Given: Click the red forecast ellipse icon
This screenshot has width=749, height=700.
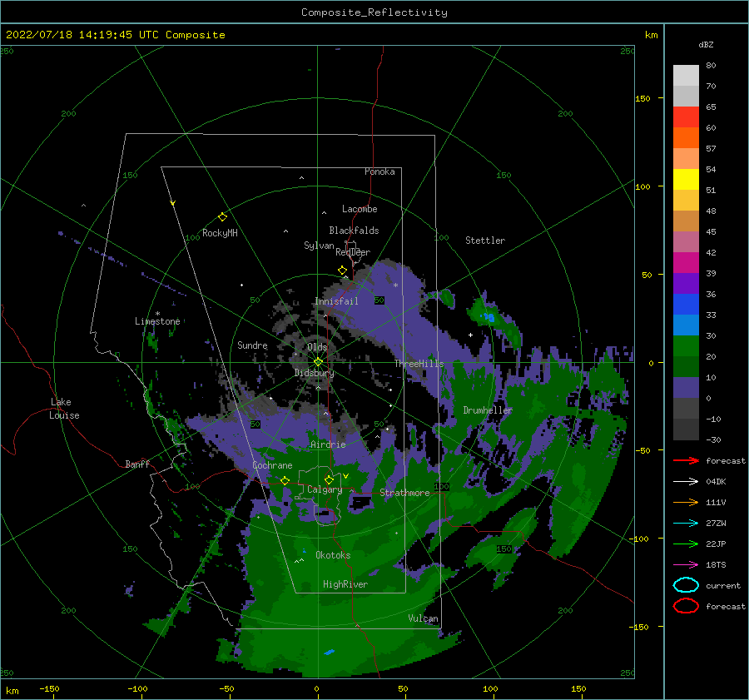Looking at the screenshot, I should 686,606.
